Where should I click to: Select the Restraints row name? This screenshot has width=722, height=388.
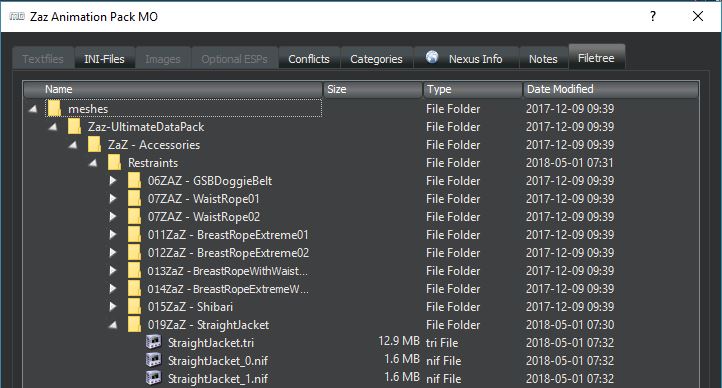(x=153, y=163)
